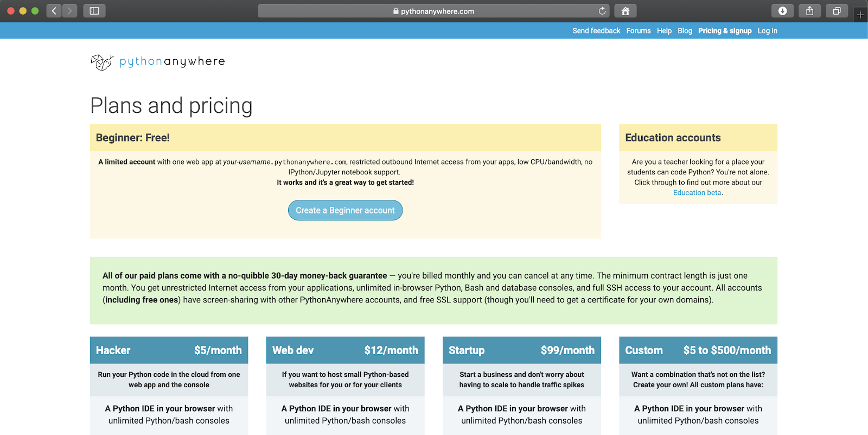Click Create a Beginner account button
Viewport: 868px width, 435px height.
pos(345,210)
